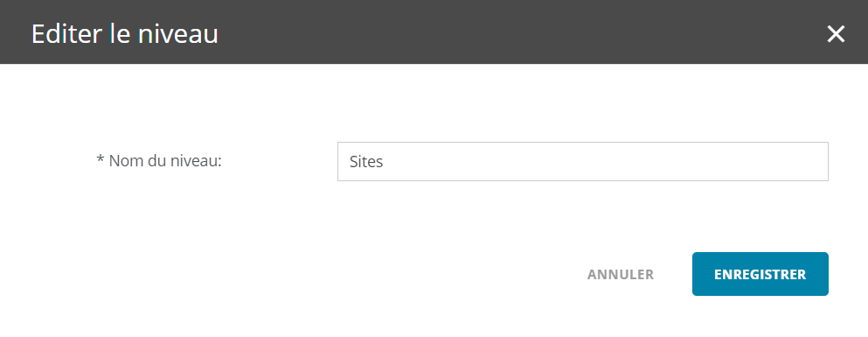Click the dark header bar of the dialog

click(434, 32)
